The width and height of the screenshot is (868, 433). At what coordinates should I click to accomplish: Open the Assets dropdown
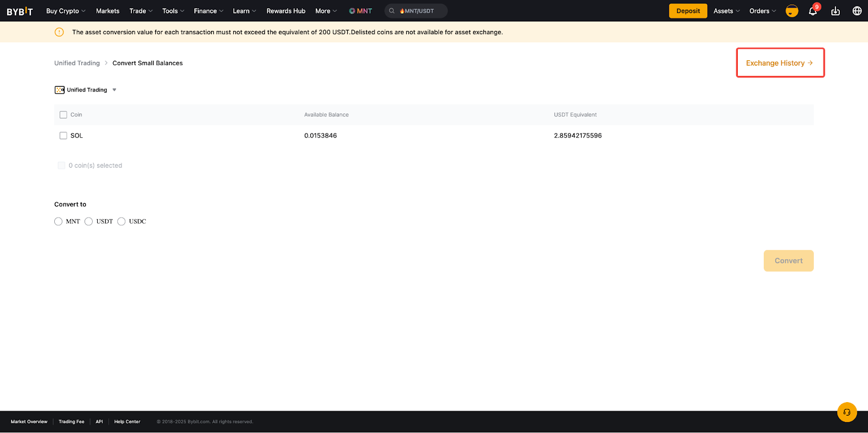pyautogui.click(x=726, y=11)
